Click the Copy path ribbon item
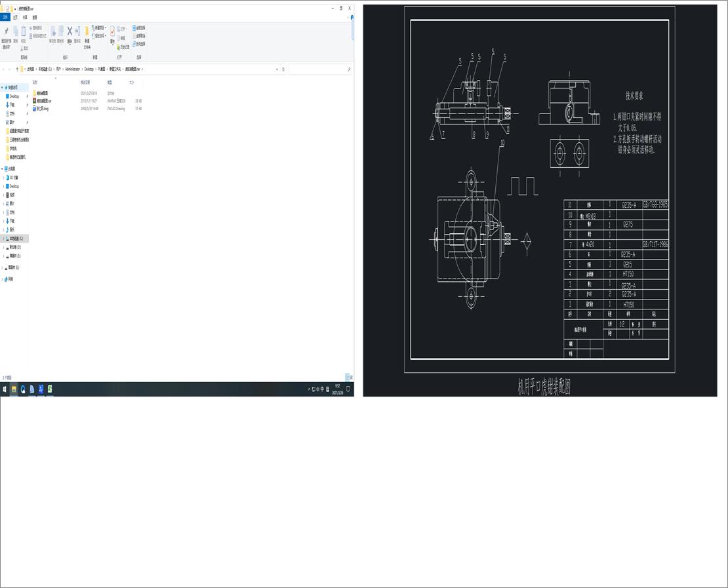This screenshot has height=588, width=728. 36,28
